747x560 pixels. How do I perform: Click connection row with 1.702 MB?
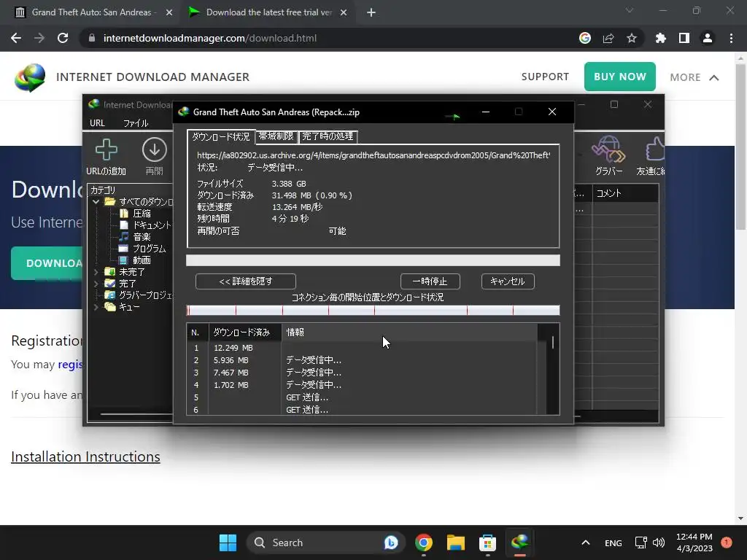[x=362, y=385]
